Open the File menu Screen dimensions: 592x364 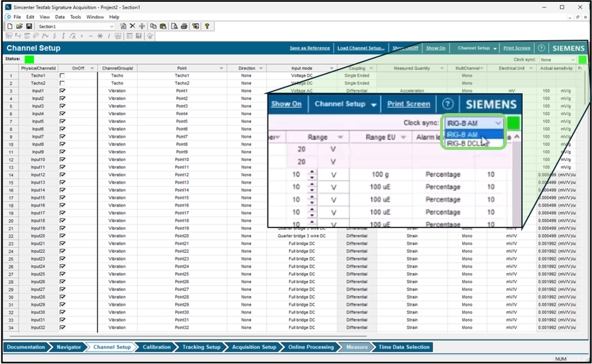coord(17,17)
